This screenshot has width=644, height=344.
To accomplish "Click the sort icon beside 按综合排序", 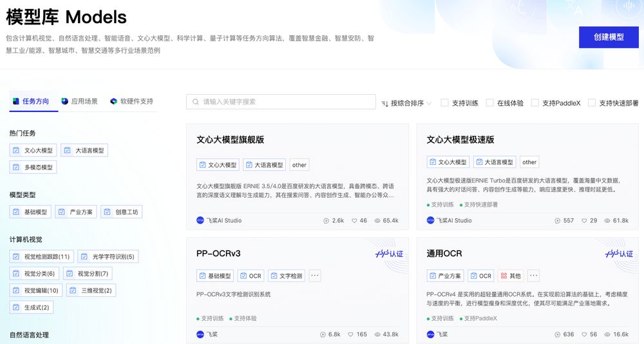I will pos(385,104).
